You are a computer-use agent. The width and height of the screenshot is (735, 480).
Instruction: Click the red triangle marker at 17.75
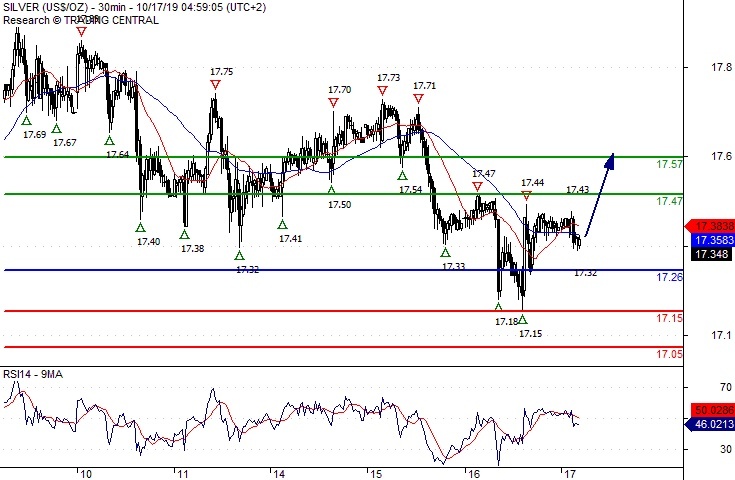215,85
